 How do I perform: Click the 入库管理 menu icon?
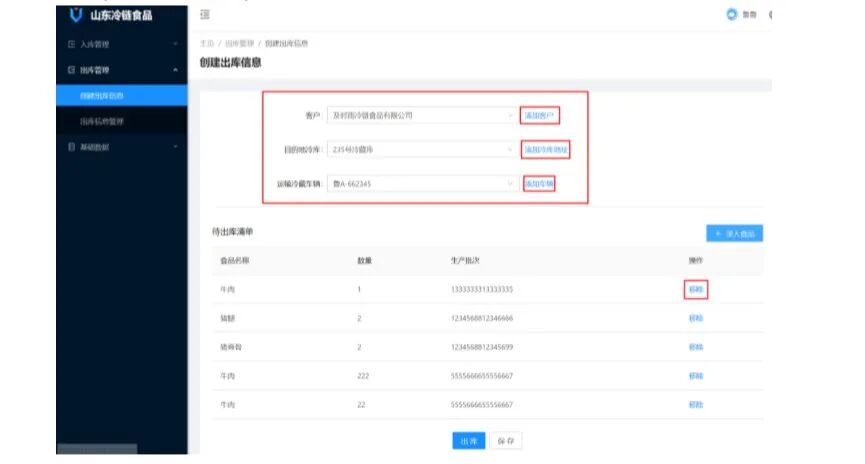coord(71,44)
